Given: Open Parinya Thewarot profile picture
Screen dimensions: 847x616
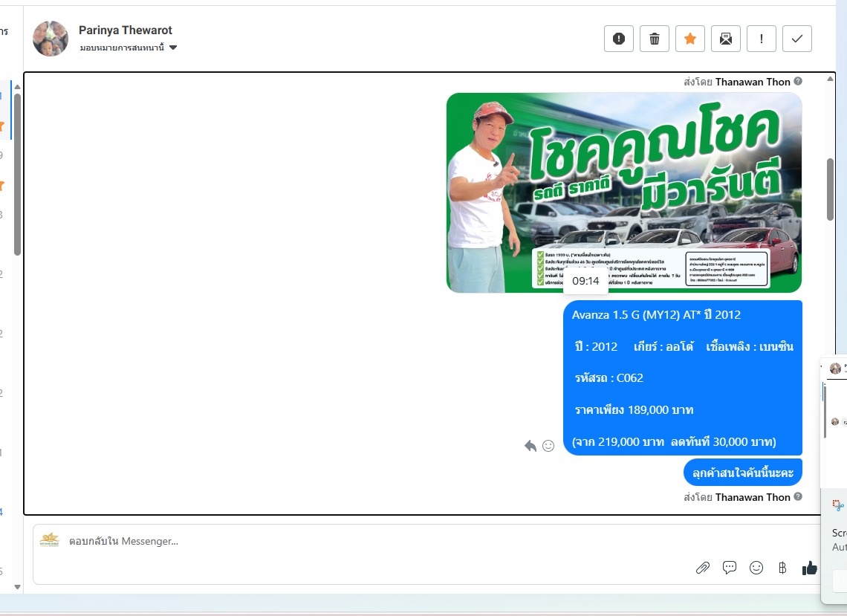Looking at the screenshot, I should pyautogui.click(x=51, y=39).
